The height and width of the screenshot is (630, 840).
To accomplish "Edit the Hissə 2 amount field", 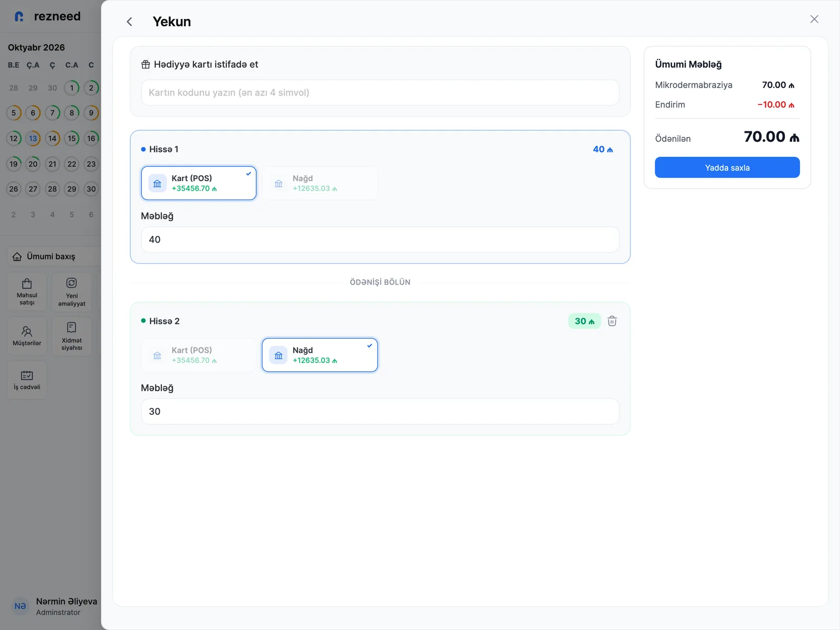I will point(380,412).
